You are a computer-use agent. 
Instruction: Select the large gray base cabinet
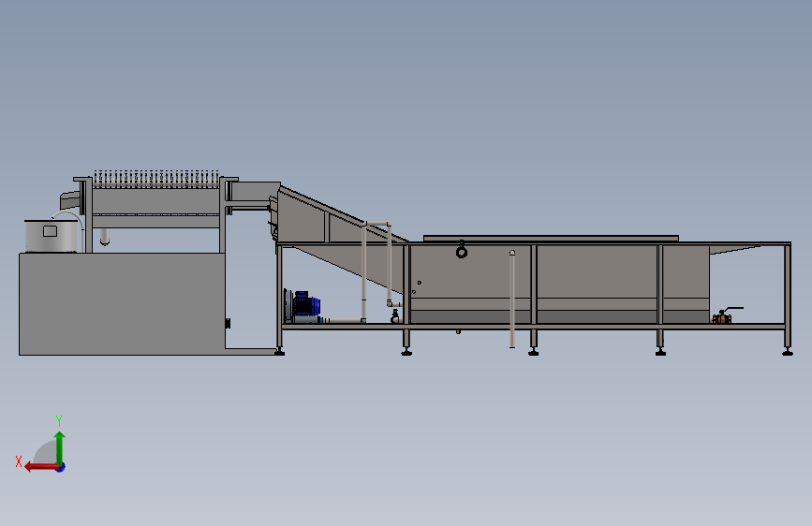click(122, 304)
